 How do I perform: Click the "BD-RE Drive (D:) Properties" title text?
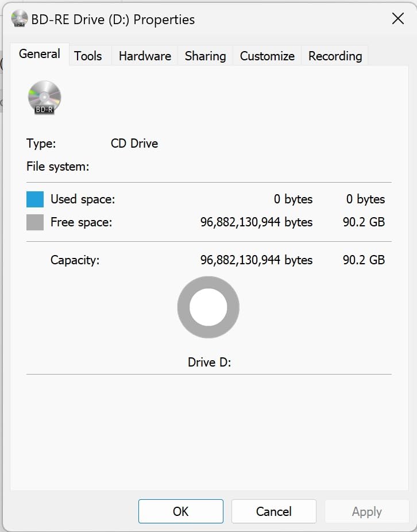[113, 20]
